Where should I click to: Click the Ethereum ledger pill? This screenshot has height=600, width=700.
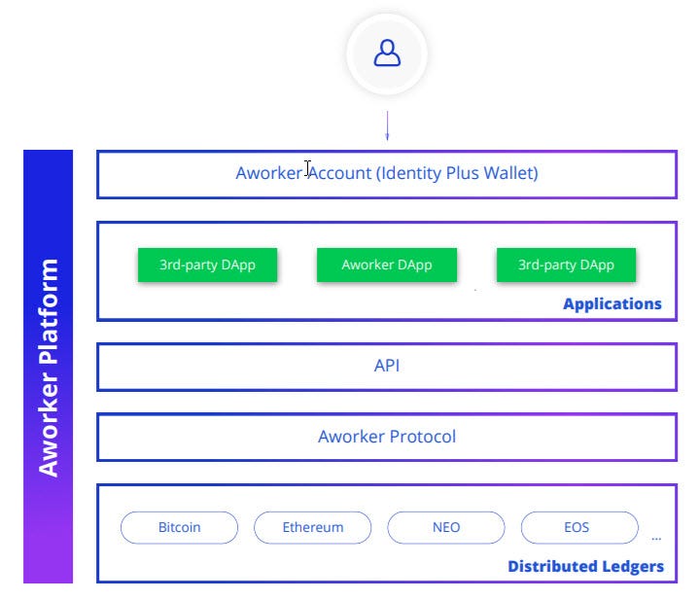[312, 527]
